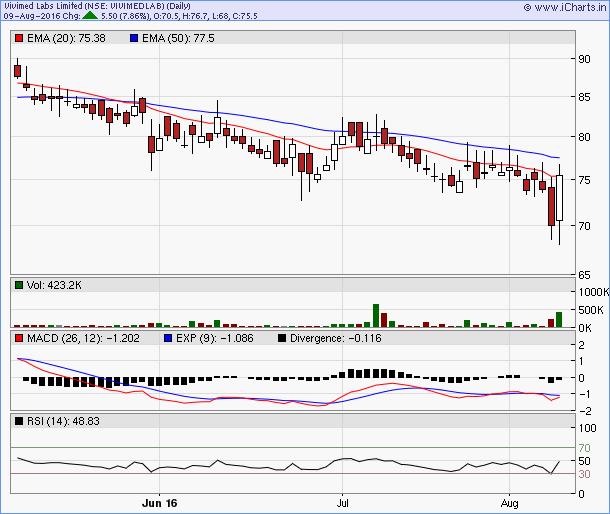
Task: Click the EXP (9): -1.086 label
Action: [215, 338]
